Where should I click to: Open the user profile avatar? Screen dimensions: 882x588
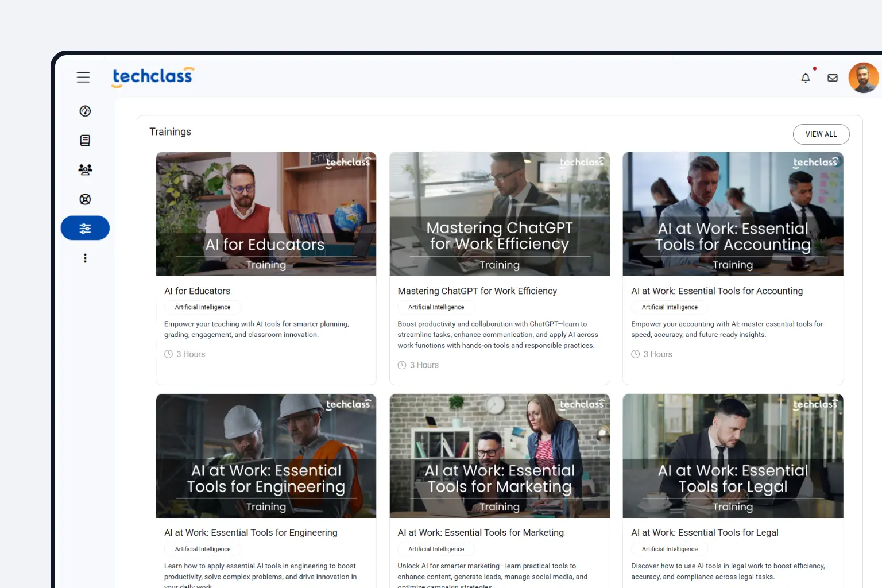point(864,78)
